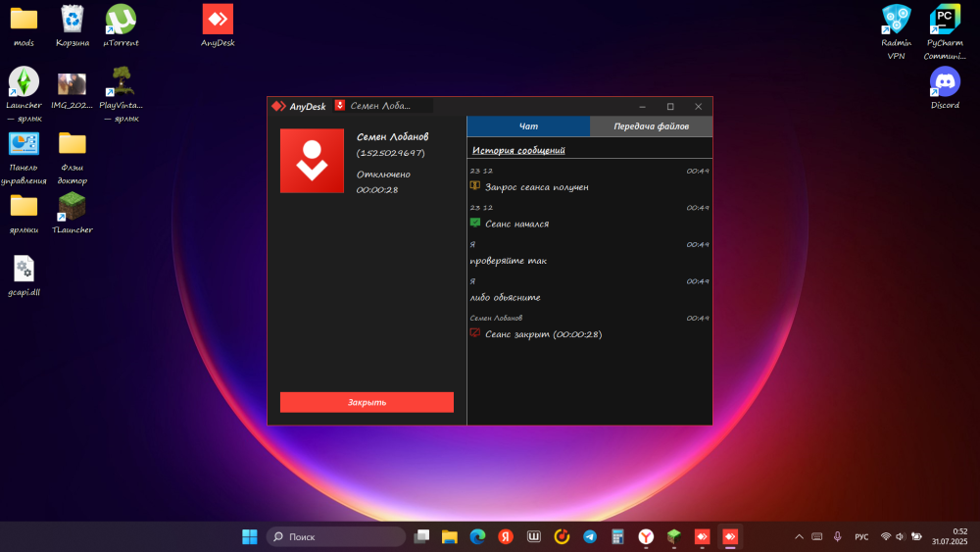
Task: Open the Windows Start menu
Action: coord(249,536)
